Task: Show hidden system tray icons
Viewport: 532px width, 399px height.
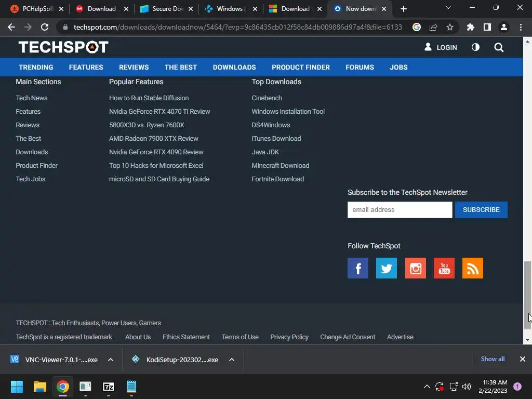Action: 427,387
